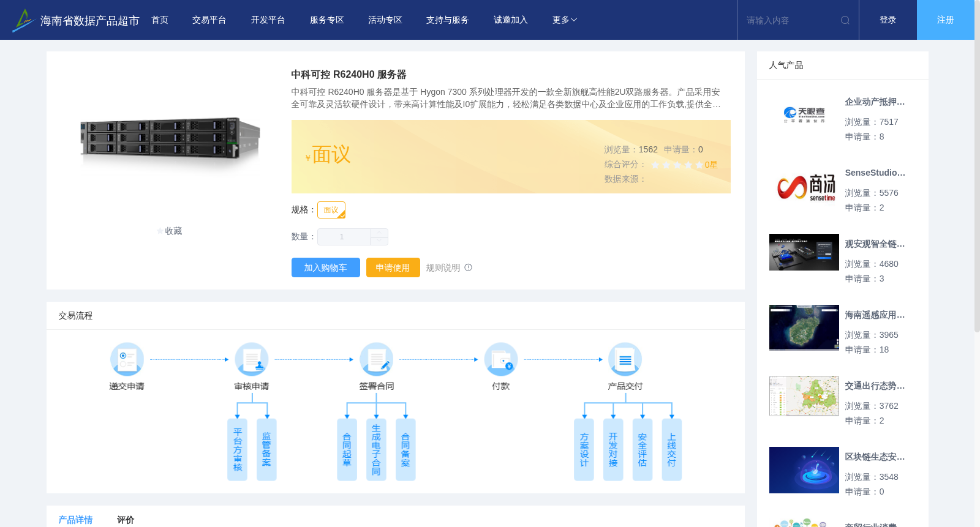Viewport: 980px width, 527px height.
Task: Rate the first star in 综合评分
Action: [x=655, y=165]
